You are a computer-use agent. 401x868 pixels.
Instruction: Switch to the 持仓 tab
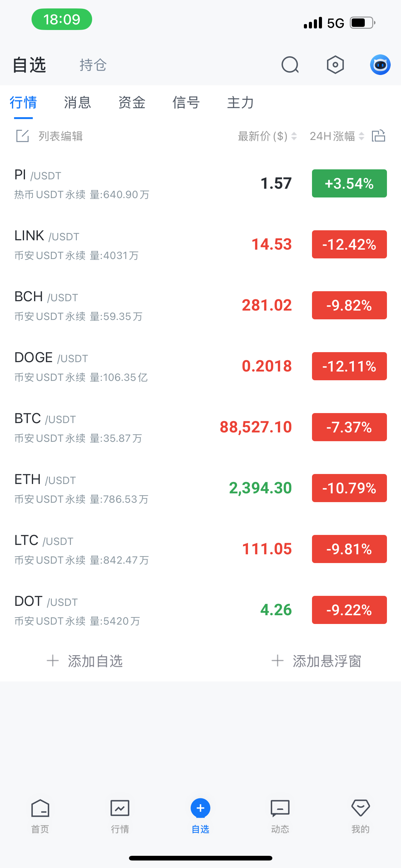point(93,65)
